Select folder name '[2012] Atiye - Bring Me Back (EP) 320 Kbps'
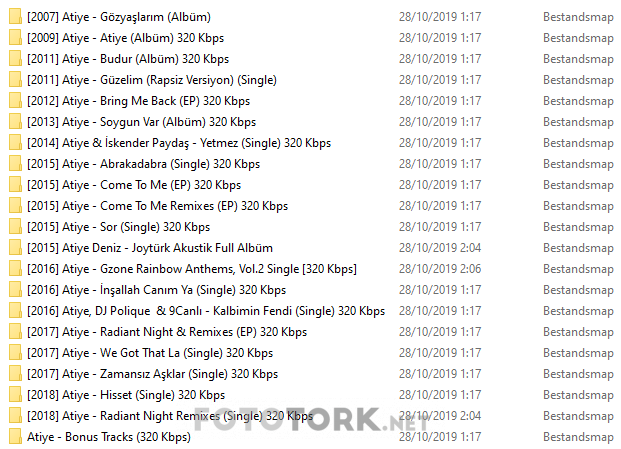 (x=139, y=101)
